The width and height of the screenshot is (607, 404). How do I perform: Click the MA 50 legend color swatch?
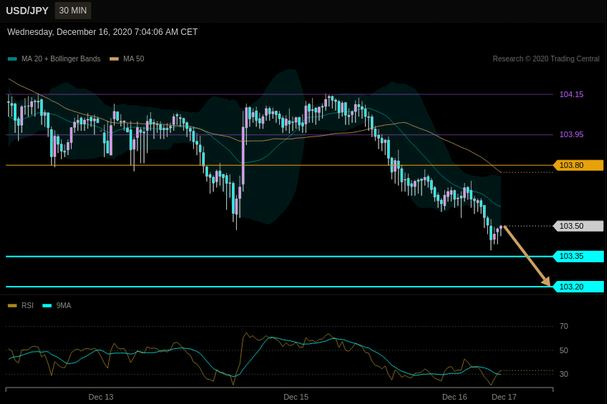114,59
